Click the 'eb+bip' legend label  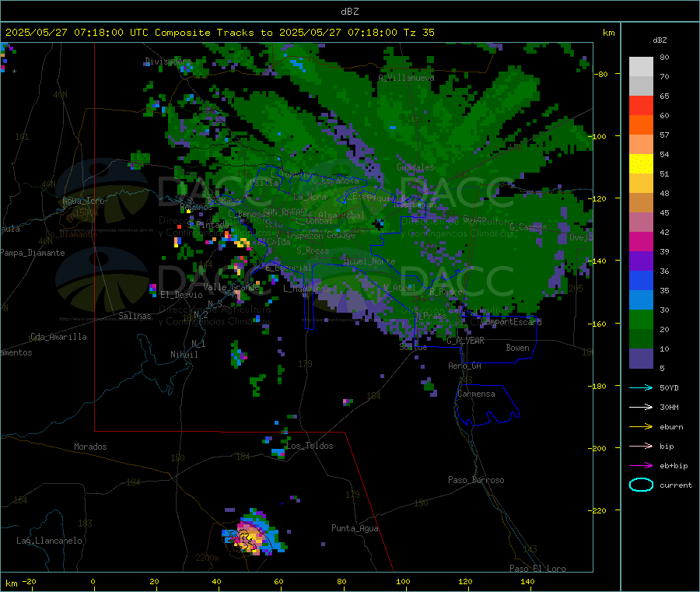[x=674, y=465]
